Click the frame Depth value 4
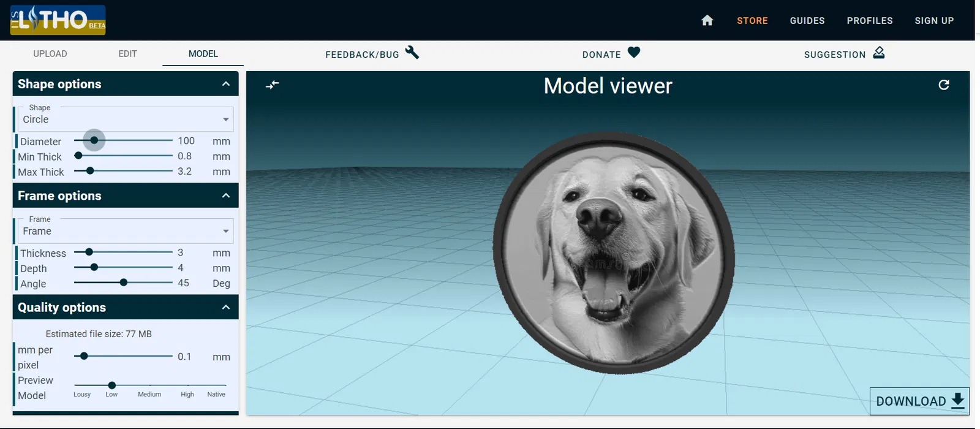 click(181, 268)
